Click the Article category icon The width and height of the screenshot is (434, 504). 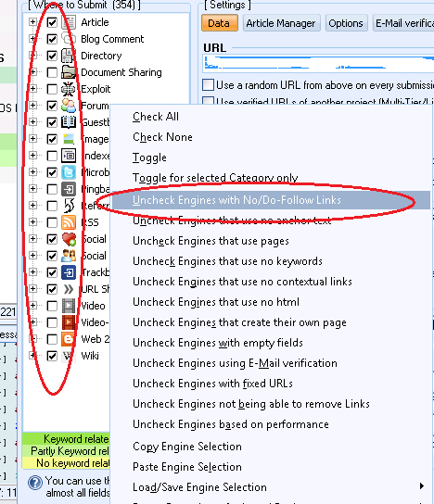point(69,22)
